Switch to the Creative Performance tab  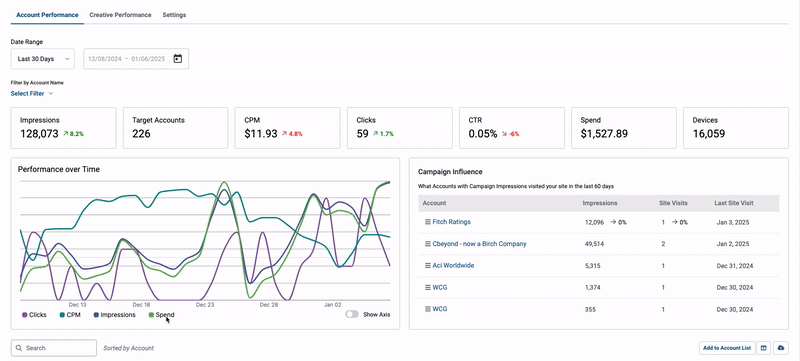point(120,15)
